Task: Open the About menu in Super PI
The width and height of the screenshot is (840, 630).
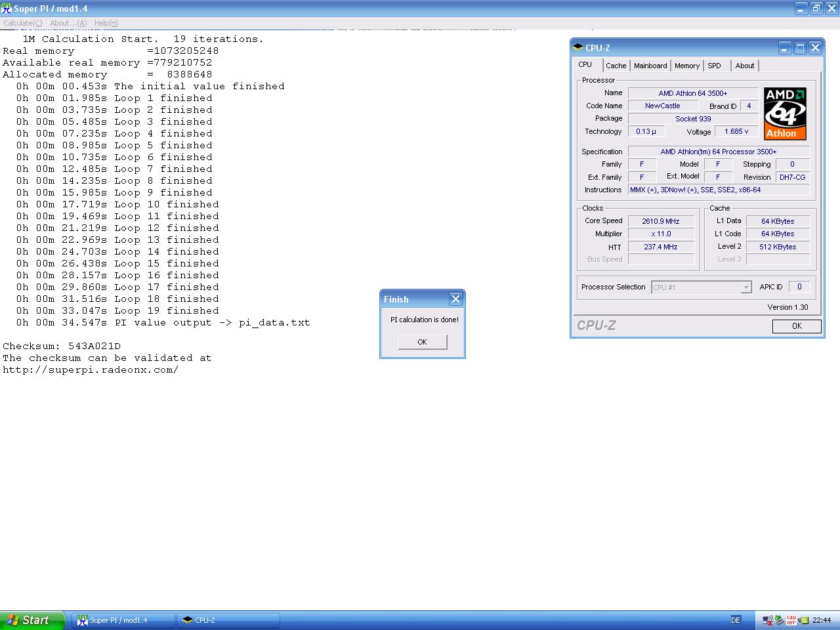Action: [x=68, y=23]
